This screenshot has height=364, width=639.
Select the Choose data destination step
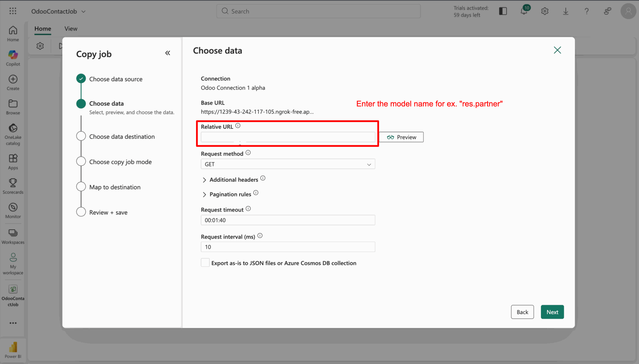click(122, 137)
